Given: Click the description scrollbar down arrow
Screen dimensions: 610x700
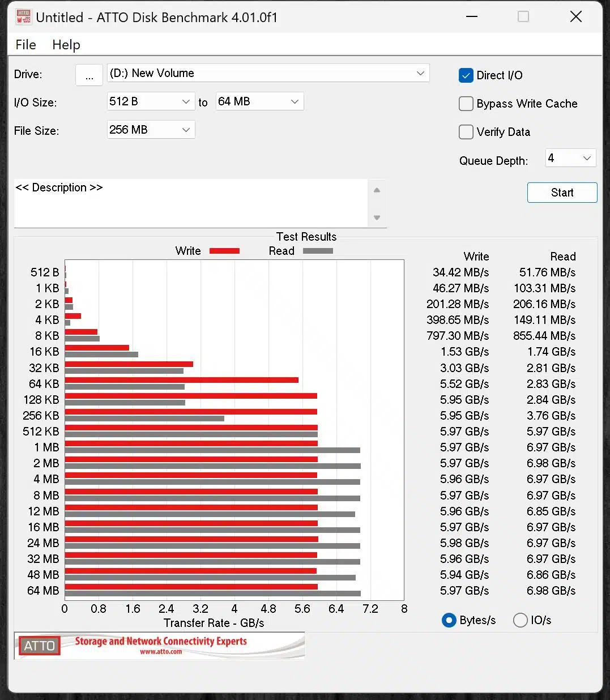Looking at the screenshot, I should [x=377, y=217].
